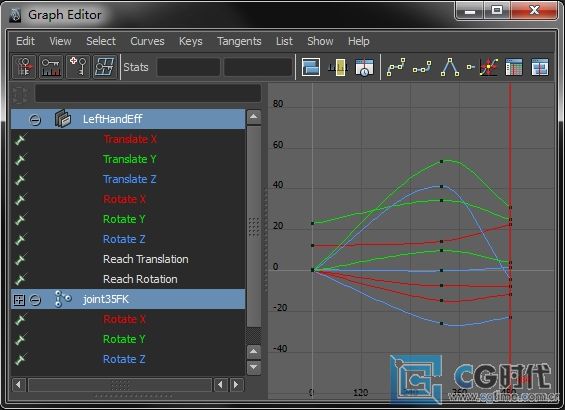Click the LeftHandEff character set icon
The width and height of the screenshot is (565, 410).
pos(63,119)
